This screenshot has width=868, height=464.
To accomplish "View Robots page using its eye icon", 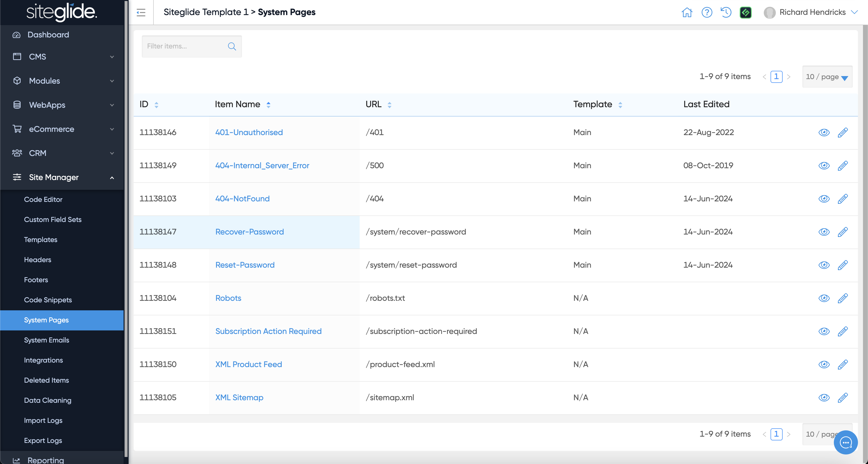I will (824, 298).
